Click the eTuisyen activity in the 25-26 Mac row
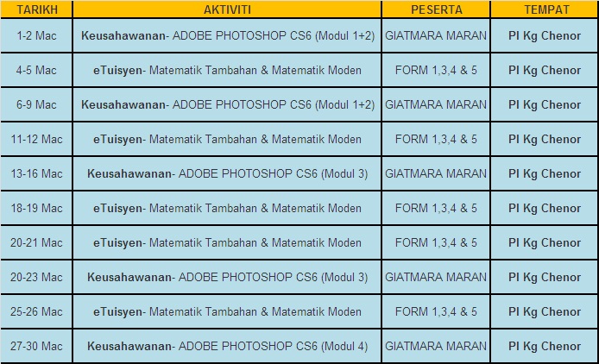The image size is (599, 364). [227, 312]
